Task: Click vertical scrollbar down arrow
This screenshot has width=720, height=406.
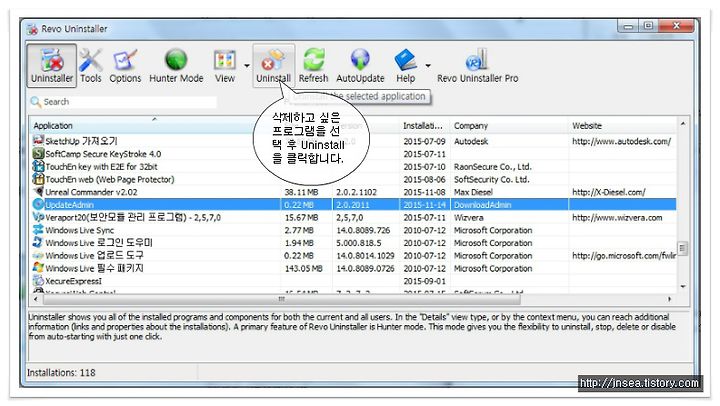Action: point(683,287)
